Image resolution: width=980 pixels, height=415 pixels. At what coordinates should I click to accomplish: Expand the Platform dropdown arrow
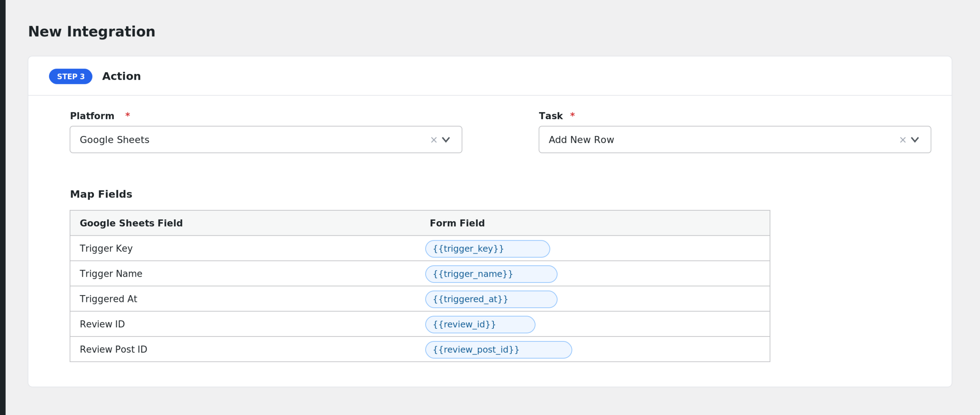[x=446, y=140]
